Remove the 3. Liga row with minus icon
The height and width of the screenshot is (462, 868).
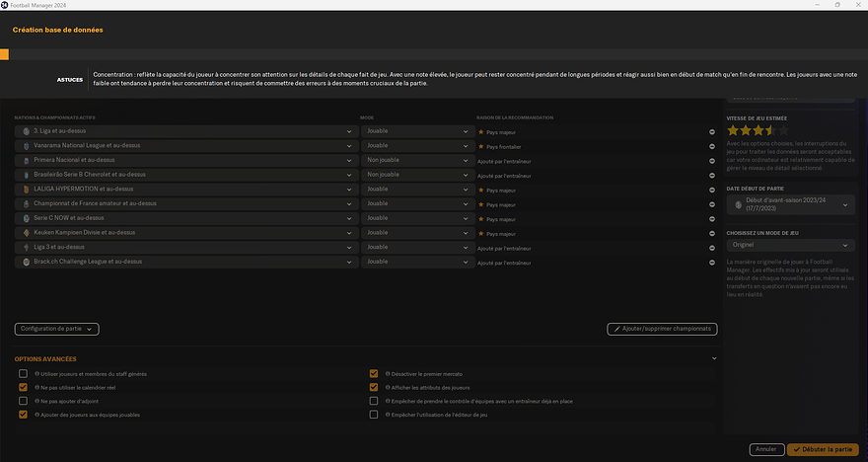712,132
